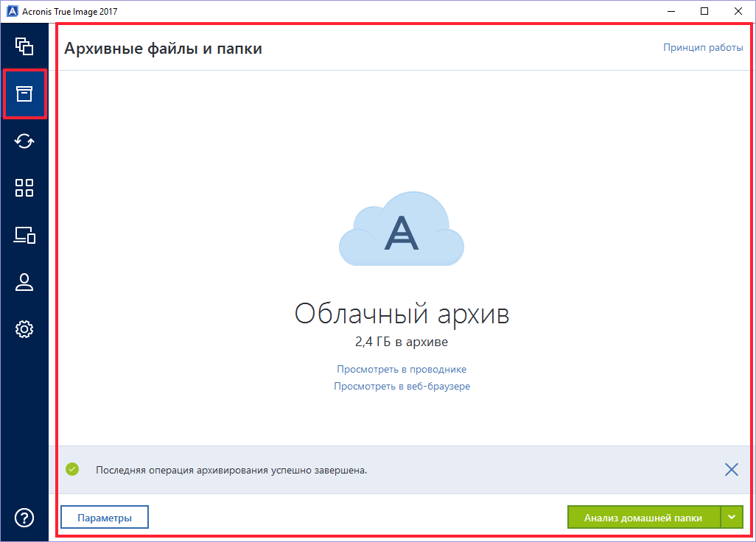Open the devices Dashboard icon in sidebar
This screenshot has height=542, width=756.
point(24,235)
